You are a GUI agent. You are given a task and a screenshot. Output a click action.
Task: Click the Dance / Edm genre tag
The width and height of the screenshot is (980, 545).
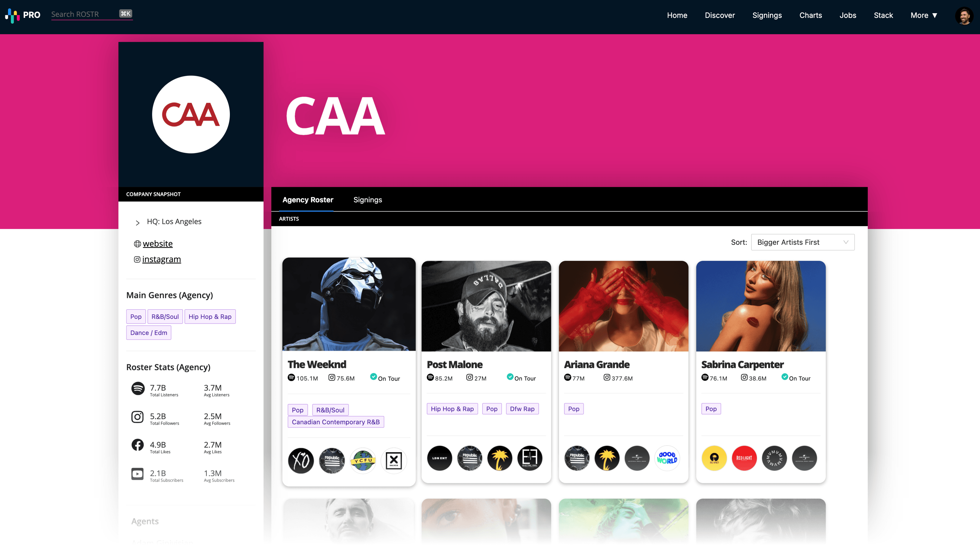tap(148, 332)
